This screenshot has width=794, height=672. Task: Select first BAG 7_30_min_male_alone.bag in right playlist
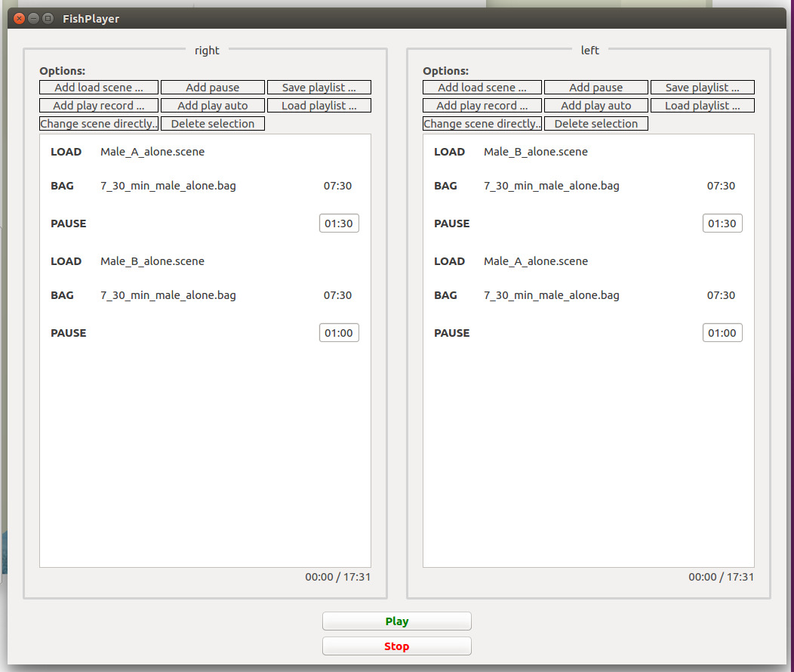[x=205, y=186]
